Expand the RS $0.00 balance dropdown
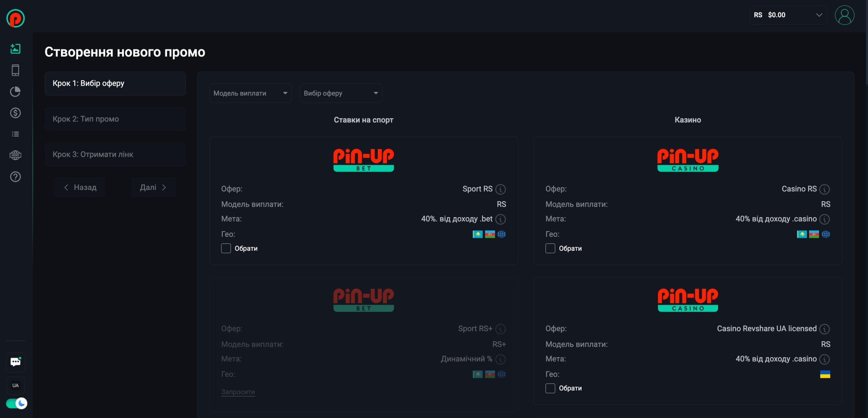This screenshot has width=868, height=418. 788,15
